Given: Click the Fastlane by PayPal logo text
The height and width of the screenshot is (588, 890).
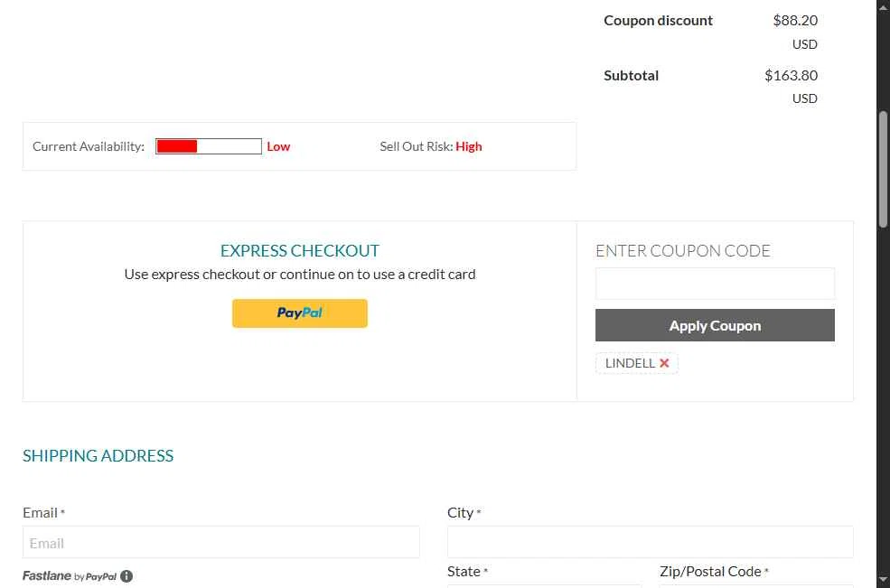Looking at the screenshot, I should (x=70, y=576).
